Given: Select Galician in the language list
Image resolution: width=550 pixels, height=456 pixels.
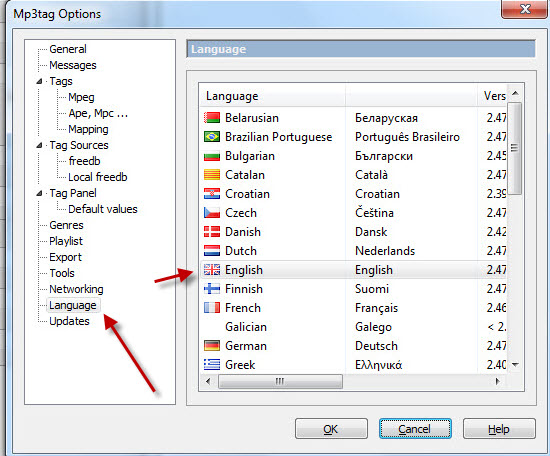Looking at the screenshot, I should point(246,327).
